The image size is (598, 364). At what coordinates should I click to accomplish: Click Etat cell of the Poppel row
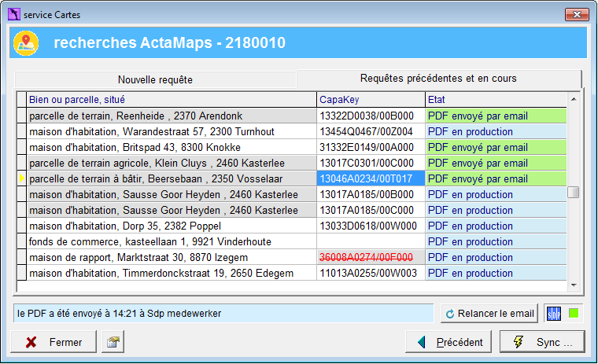[496, 226]
